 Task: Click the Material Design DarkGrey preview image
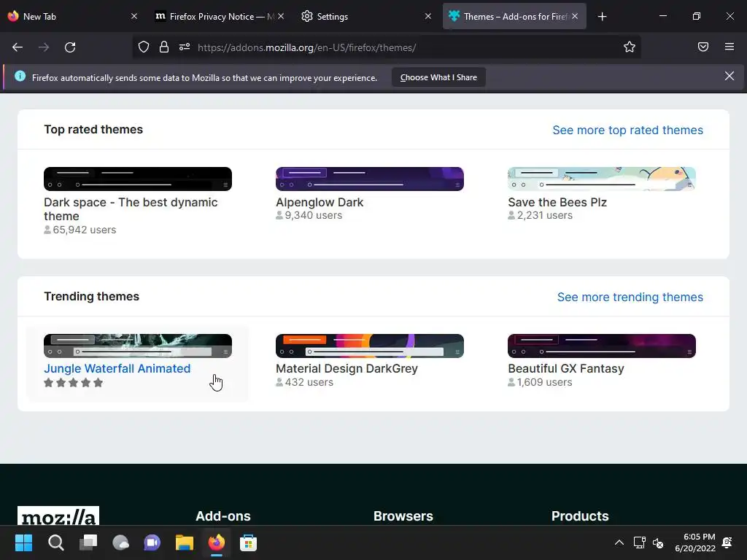(x=370, y=346)
